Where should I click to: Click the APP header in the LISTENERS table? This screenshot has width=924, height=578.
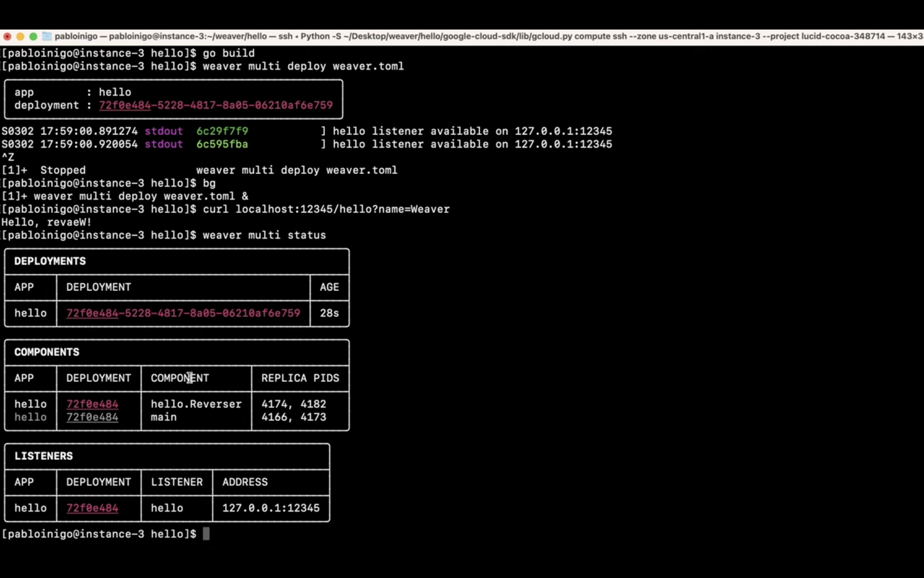coord(24,482)
